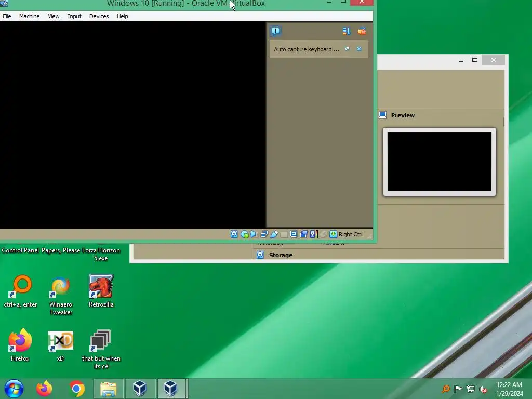Screen dimensions: 532x399
Task: Click the notification center speech-bubble icon
Action: click(x=275, y=31)
